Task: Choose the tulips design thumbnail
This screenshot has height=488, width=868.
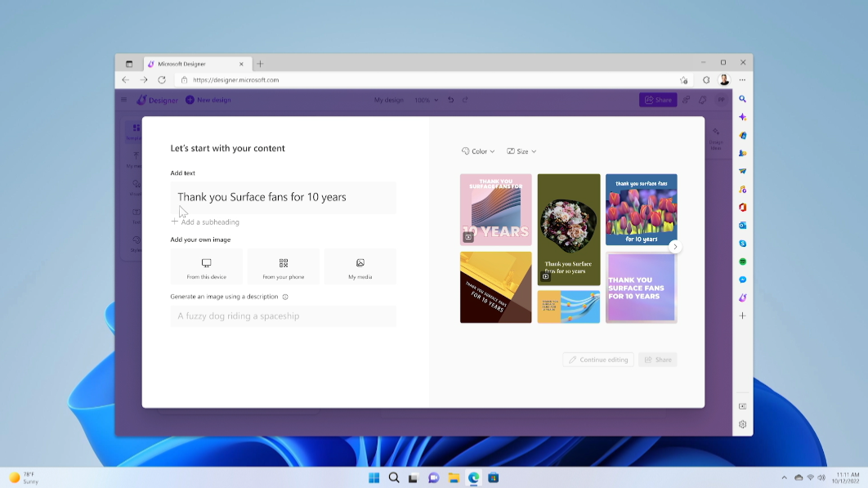Action: (x=641, y=209)
